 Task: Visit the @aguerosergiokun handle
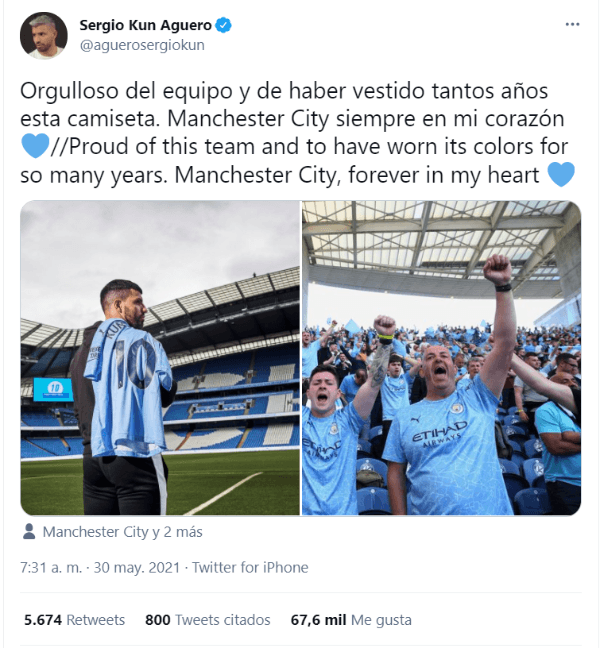point(142,45)
